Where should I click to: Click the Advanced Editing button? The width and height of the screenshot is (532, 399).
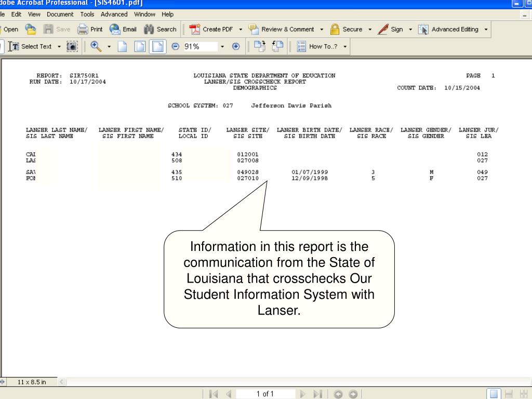448,30
